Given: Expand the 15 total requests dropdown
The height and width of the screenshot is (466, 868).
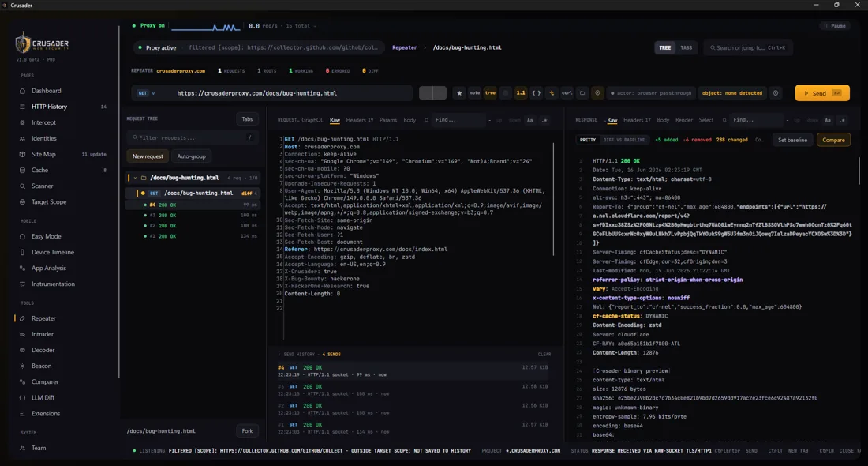Looking at the screenshot, I should tap(301, 26).
